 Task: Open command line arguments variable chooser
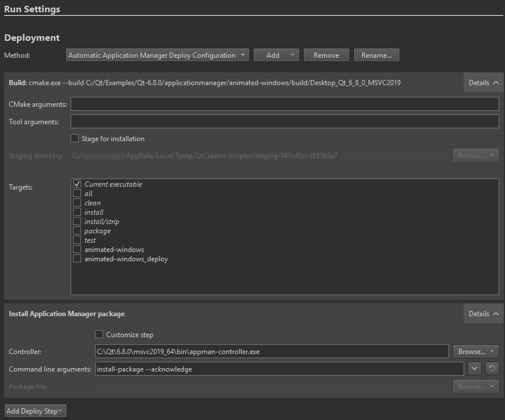pos(475,369)
